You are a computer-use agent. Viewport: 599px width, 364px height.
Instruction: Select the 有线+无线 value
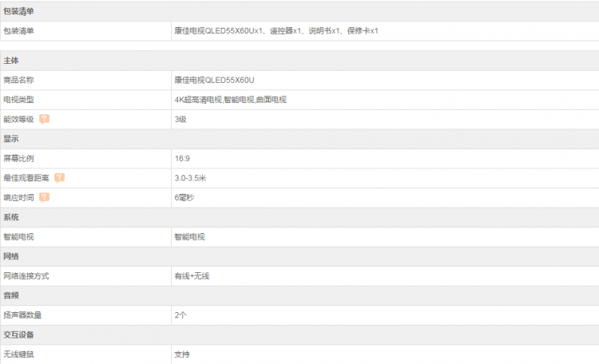(192, 275)
